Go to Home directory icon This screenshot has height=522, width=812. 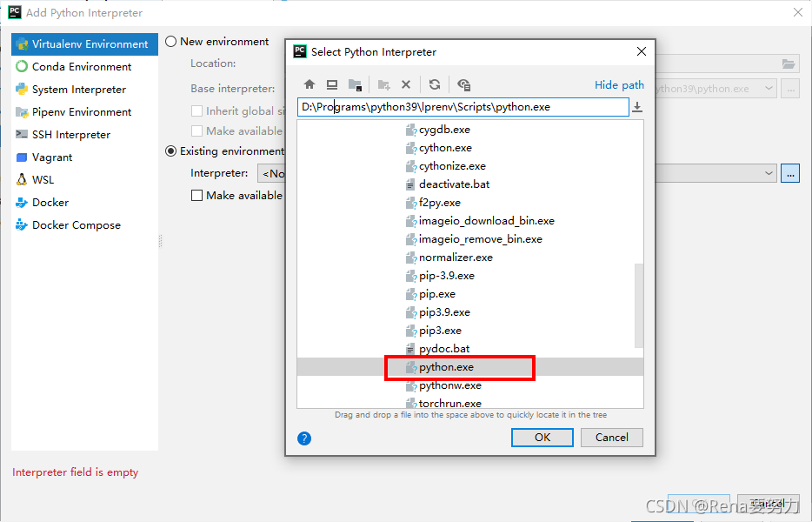(x=309, y=84)
